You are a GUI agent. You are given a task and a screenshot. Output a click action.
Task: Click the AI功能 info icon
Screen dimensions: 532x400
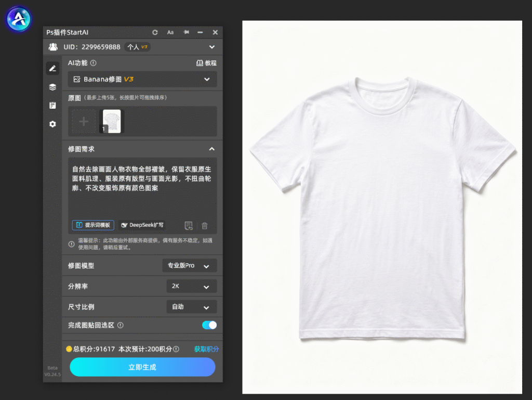(94, 63)
